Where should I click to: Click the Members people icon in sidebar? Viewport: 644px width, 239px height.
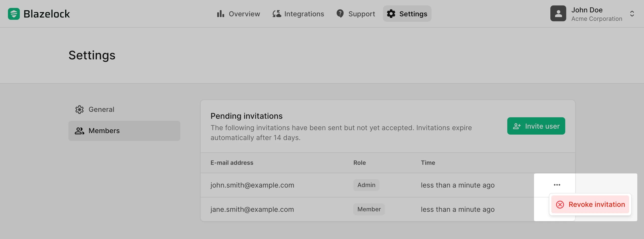pos(80,131)
